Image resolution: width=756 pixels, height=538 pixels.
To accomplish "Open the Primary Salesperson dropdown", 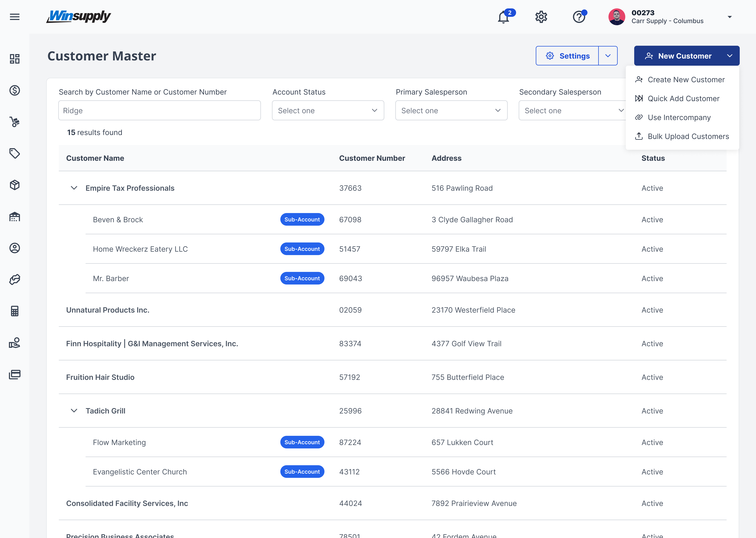I will point(451,111).
